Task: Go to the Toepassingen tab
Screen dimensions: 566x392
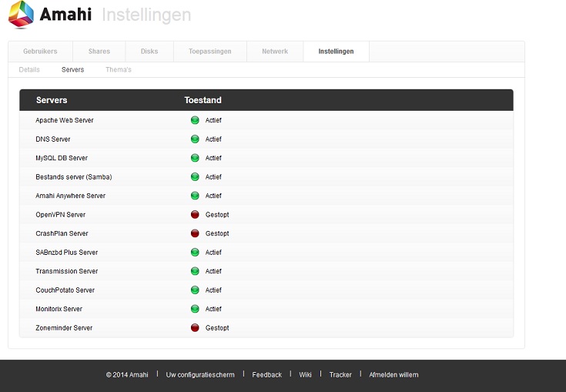Action: pyautogui.click(x=210, y=52)
